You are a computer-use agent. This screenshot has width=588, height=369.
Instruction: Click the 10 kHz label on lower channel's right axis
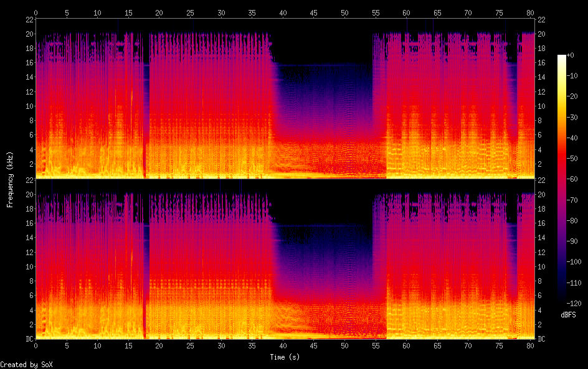click(542, 266)
